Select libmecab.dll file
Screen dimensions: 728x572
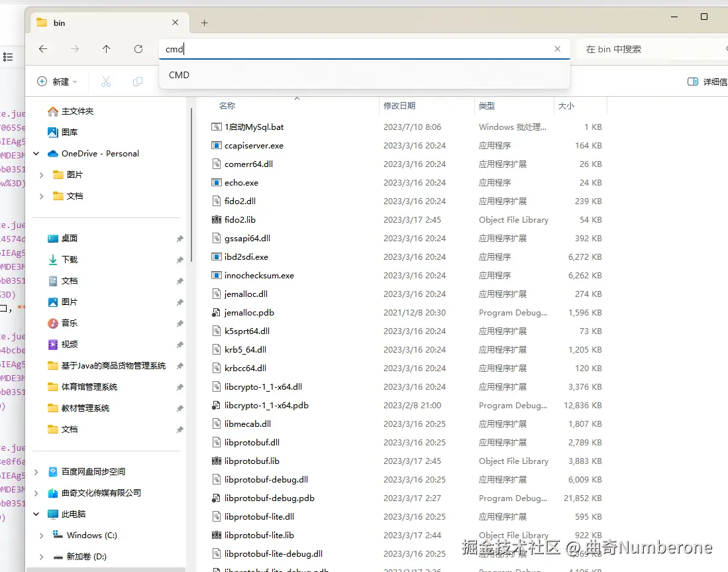(248, 424)
